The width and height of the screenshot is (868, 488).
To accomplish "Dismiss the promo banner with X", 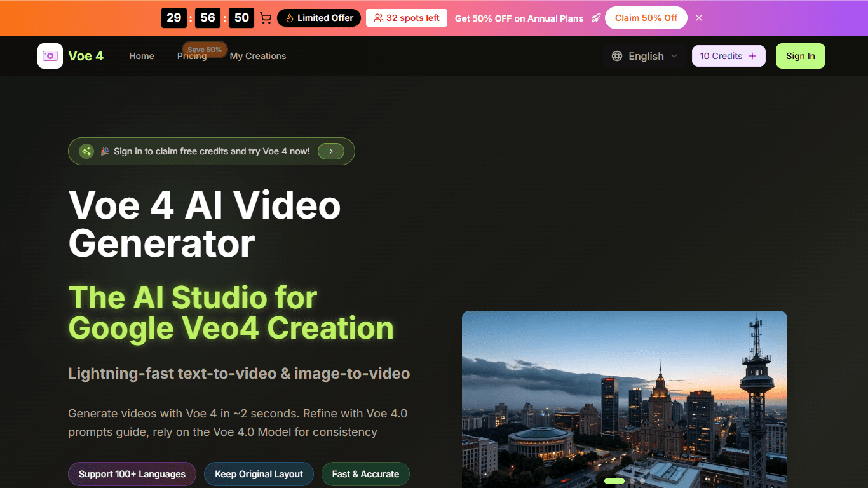I will point(699,18).
